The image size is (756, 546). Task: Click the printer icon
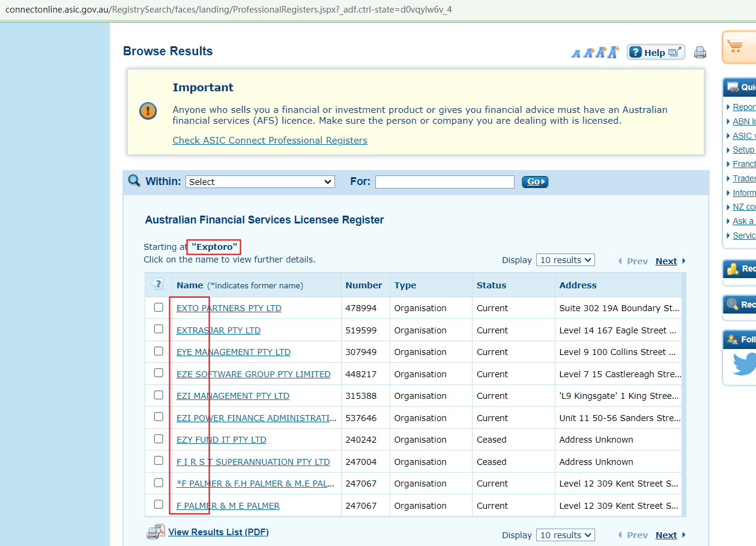(700, 52)
